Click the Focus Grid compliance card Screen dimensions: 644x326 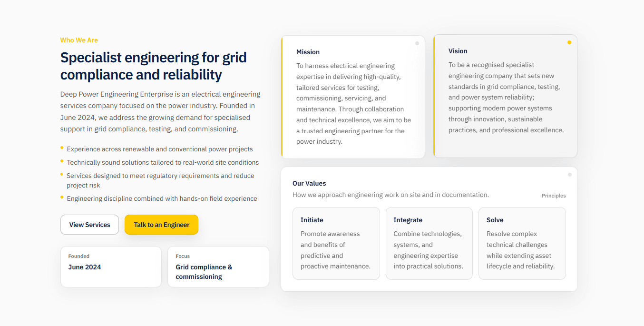coord(218,267)
